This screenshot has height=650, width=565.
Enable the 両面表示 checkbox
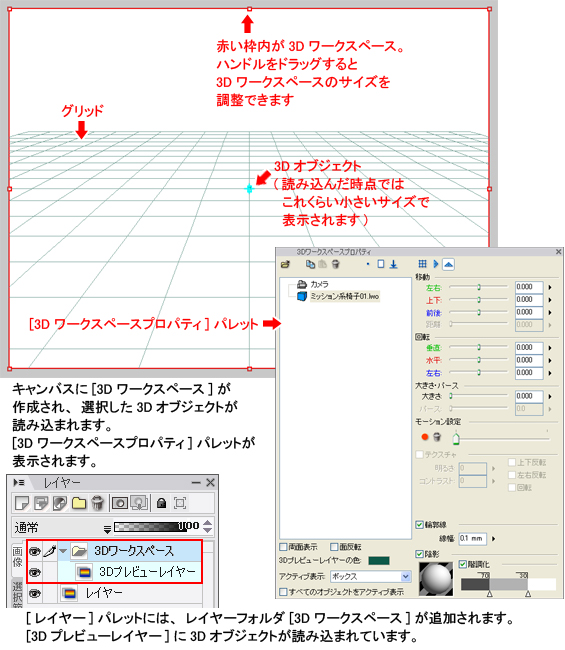[284, 547]
